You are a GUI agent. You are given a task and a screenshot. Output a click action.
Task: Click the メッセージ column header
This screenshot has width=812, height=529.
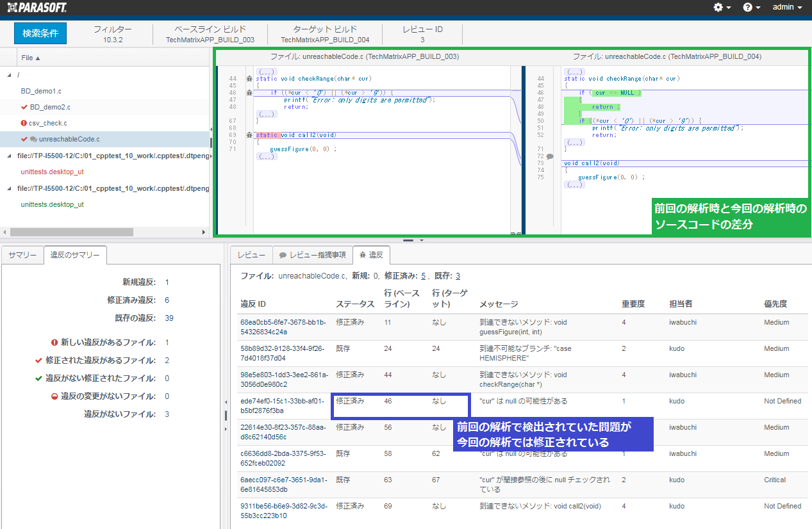pyautogui.click(x=499, y=304)
